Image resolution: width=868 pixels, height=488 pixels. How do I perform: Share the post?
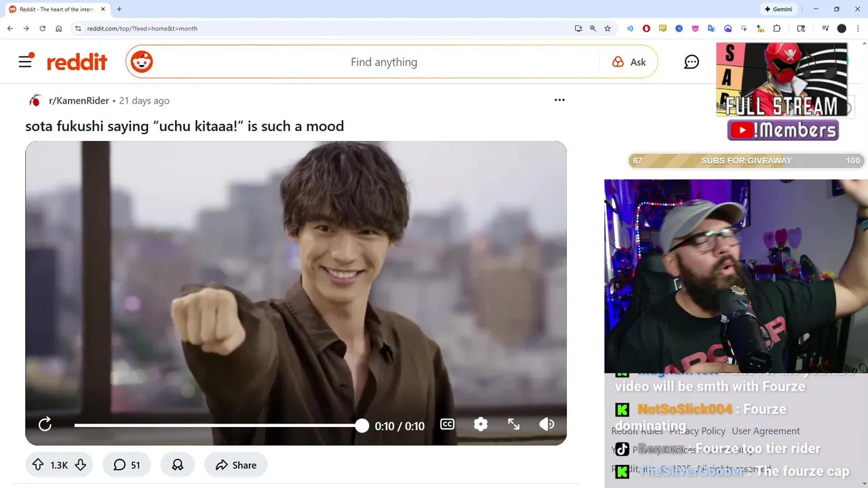pyautogui.click(x=236, y=465)
